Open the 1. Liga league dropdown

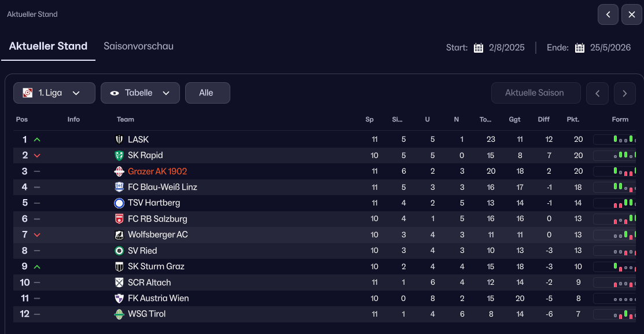point(54,93)
